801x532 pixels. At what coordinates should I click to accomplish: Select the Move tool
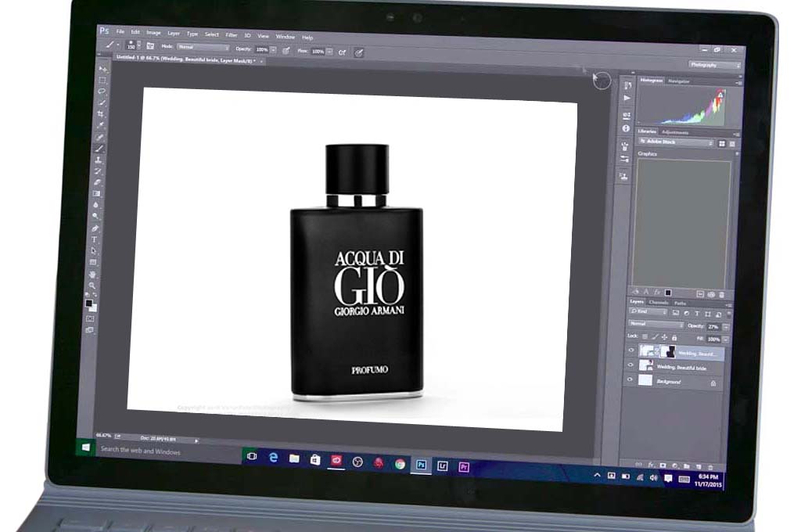click(x=104, y=68)
